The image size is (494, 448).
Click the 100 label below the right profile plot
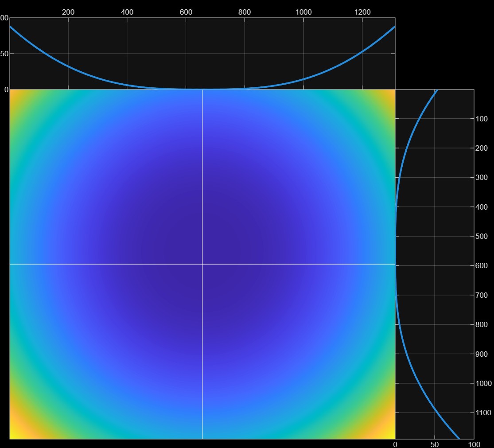[474, 444]
